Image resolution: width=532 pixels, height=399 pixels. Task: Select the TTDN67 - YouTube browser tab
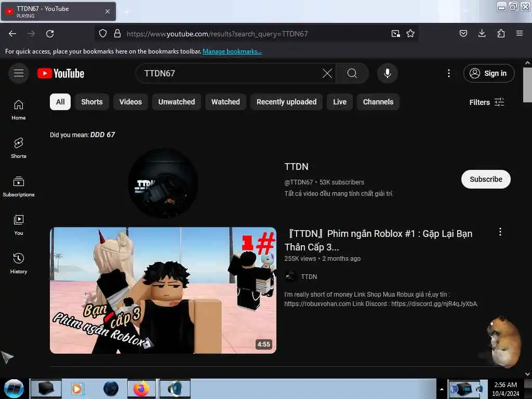[x=58, y=11]
